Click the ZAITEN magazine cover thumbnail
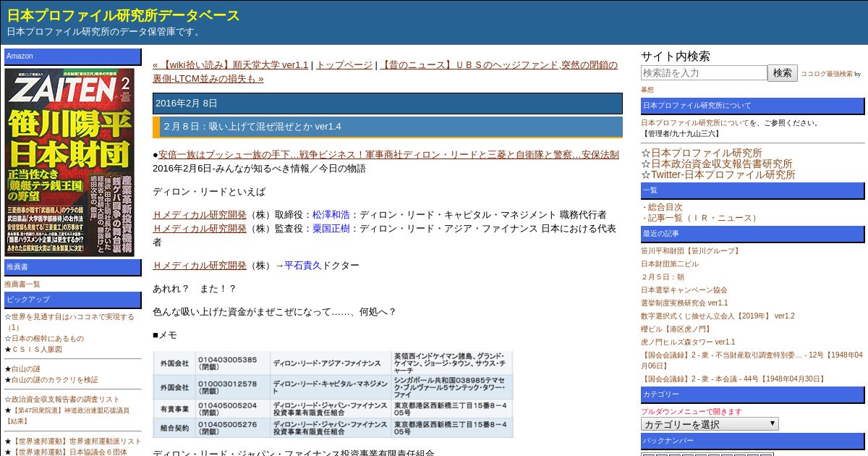Viewport: 868px width, 456px height. pyautogui.click(x=69, y=161)
